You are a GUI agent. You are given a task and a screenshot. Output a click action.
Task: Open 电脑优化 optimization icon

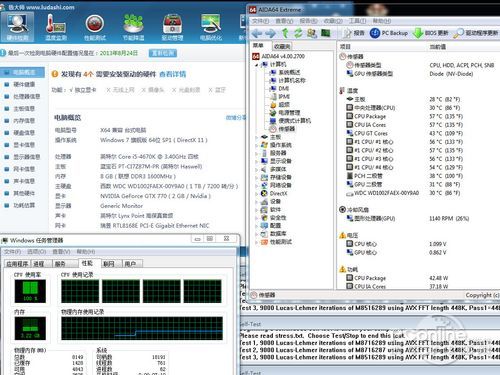pos(211,27)
